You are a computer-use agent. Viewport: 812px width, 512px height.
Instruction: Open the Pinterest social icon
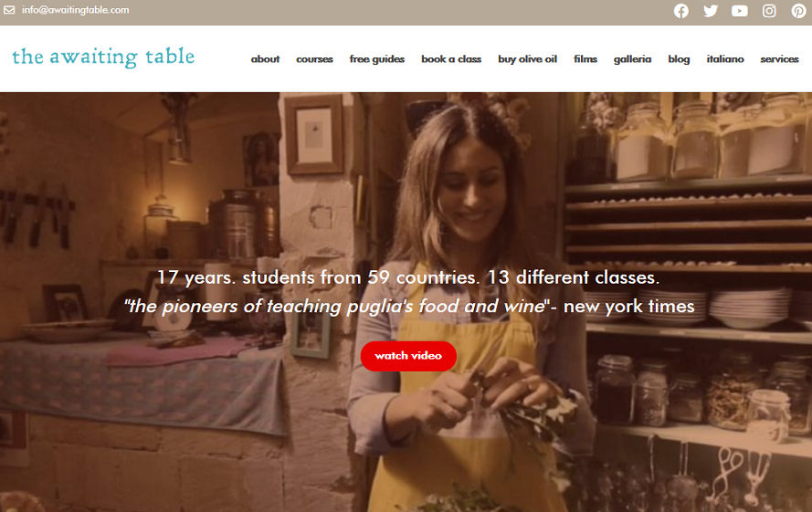[798, 10]
